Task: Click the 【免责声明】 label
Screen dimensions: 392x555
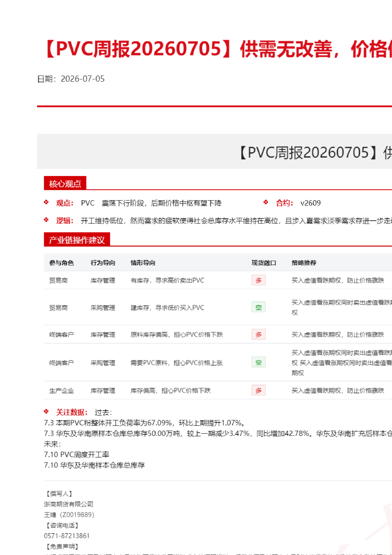Action: pos(62,546)
